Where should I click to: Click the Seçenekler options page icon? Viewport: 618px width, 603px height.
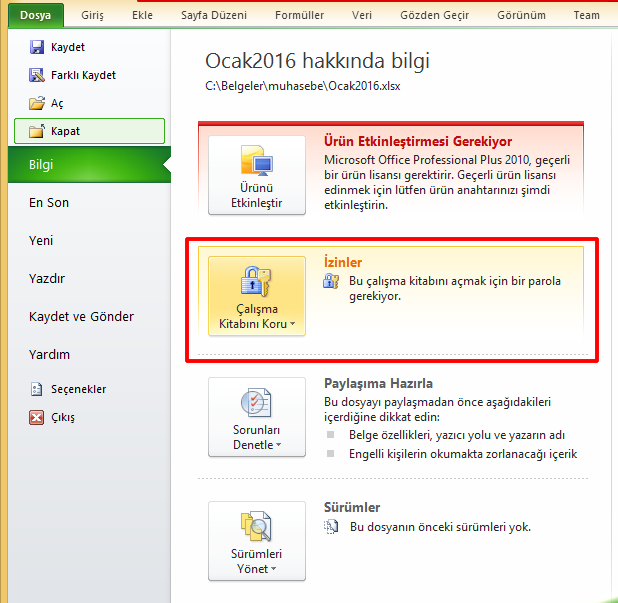37,389
